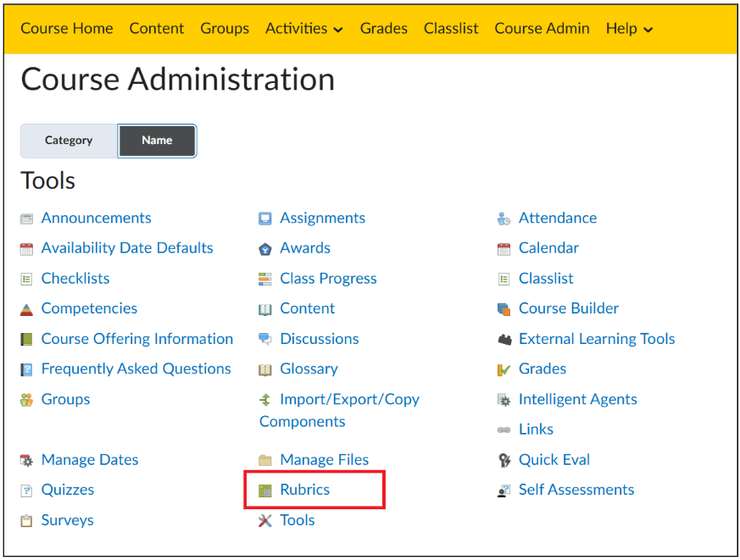Click the Course Builder icon
The height and width of the screenshot is (560, 740).
(504, 309)
